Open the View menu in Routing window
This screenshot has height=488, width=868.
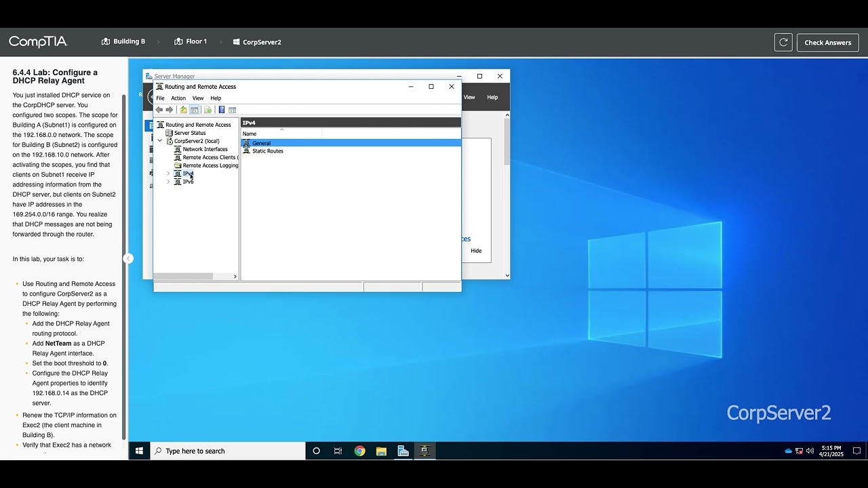pos(198,98)
